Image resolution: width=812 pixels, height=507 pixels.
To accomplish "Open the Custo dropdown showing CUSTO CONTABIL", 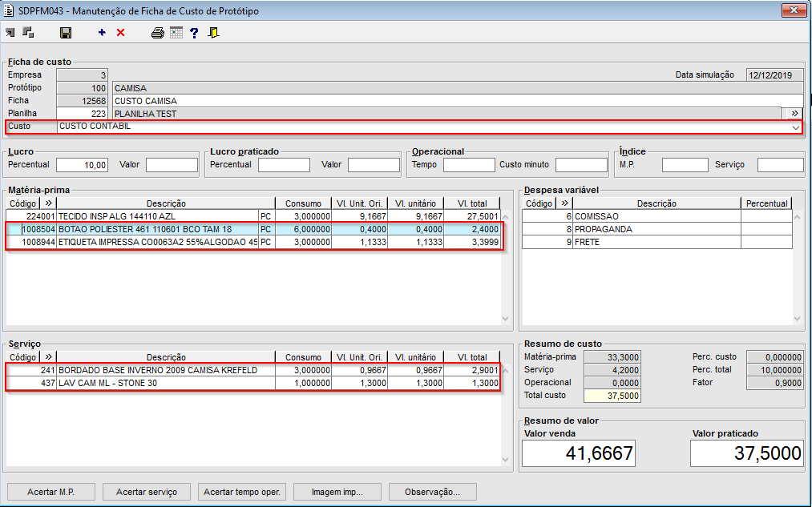I will (x=795, y=127).
